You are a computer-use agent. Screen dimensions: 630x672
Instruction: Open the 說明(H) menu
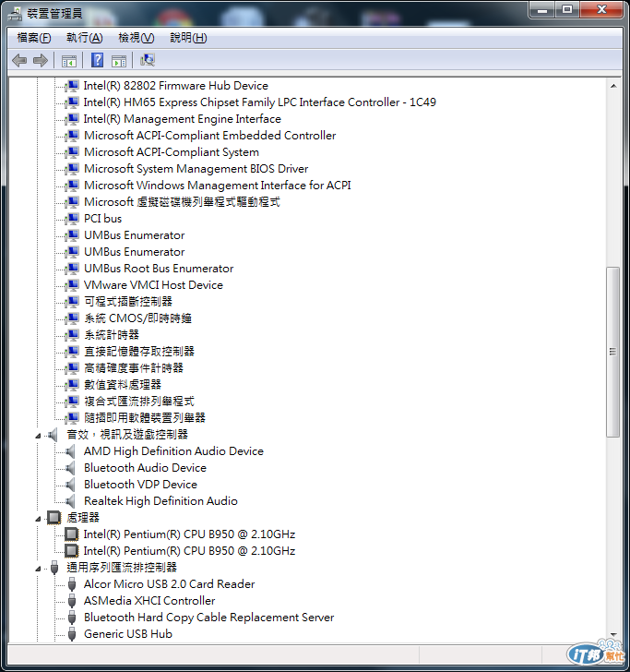188,38
